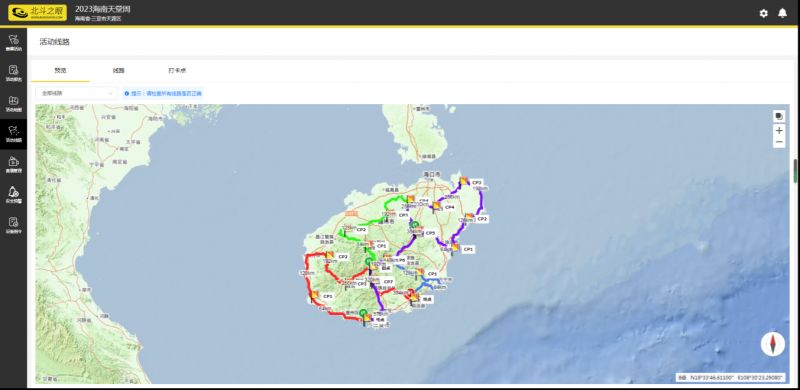Open the third sidebar map icon
The image size is (800, 390).
tap(13, 103)
